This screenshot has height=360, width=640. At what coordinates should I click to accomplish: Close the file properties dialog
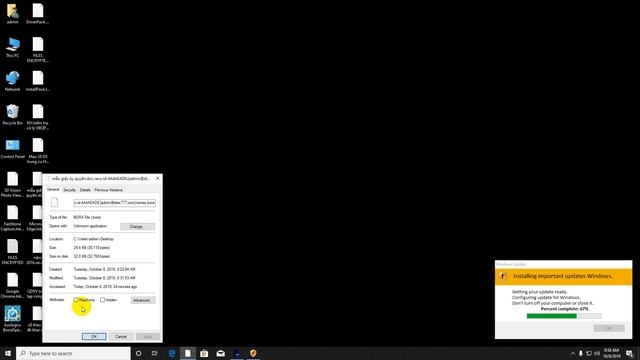point(158,178)
